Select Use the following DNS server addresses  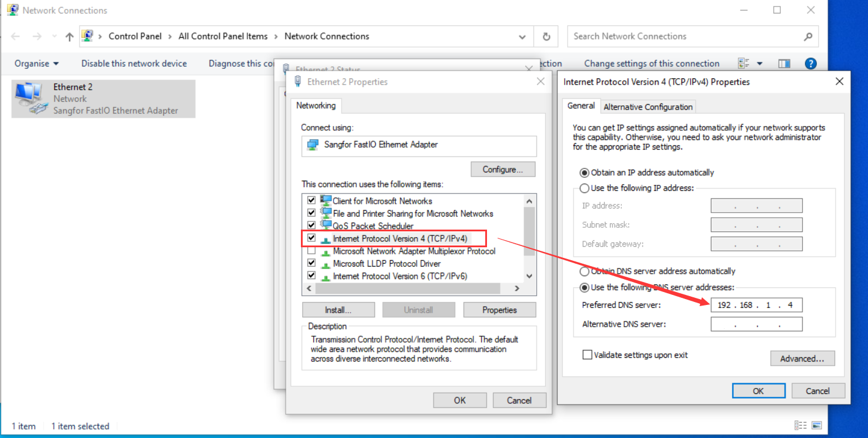click(584, 288)
